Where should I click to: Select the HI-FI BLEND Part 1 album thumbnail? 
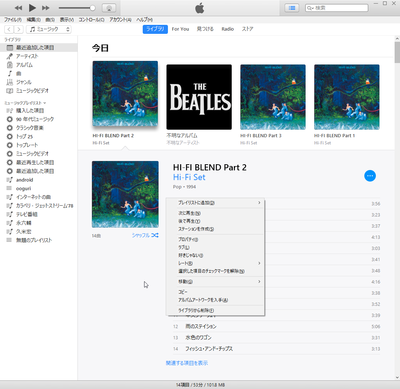pos(347,97)
